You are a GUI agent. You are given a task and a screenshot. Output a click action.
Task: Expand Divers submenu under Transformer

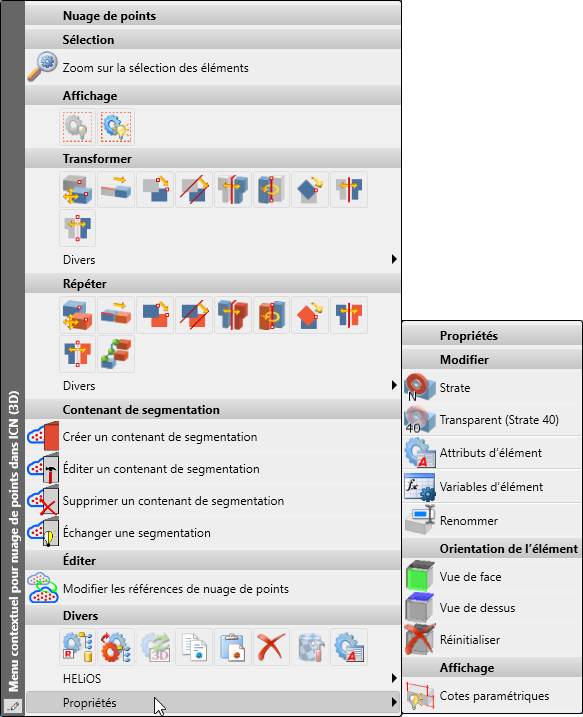coord(213,260)
